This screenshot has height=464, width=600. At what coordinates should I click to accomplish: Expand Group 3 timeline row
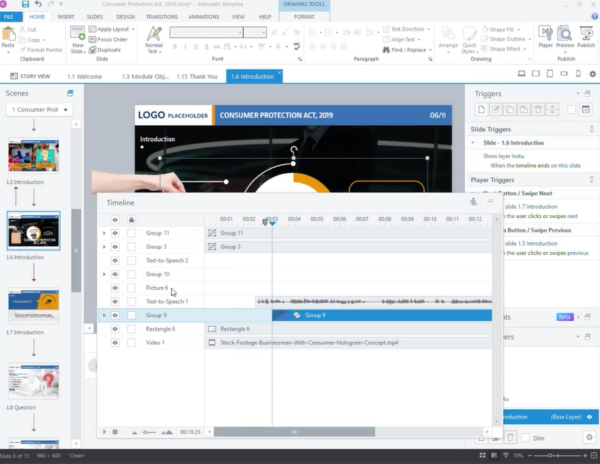click(104, 247)
